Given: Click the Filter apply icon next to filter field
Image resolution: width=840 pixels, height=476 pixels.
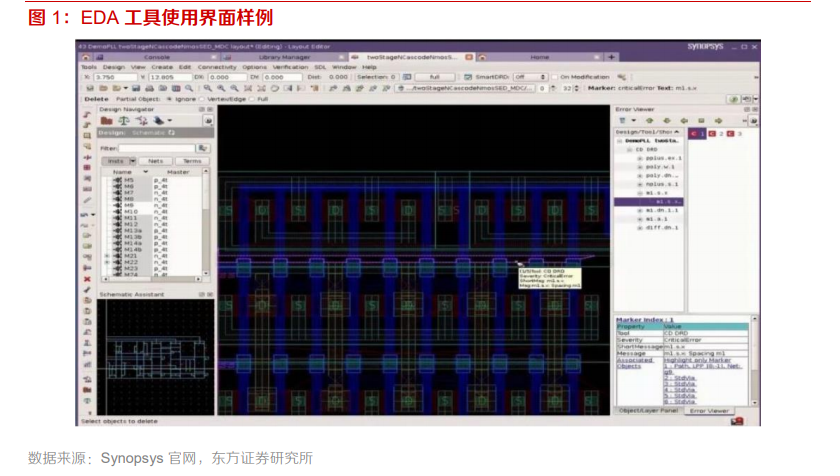Looking at the screenshot, I should [203, 148].
